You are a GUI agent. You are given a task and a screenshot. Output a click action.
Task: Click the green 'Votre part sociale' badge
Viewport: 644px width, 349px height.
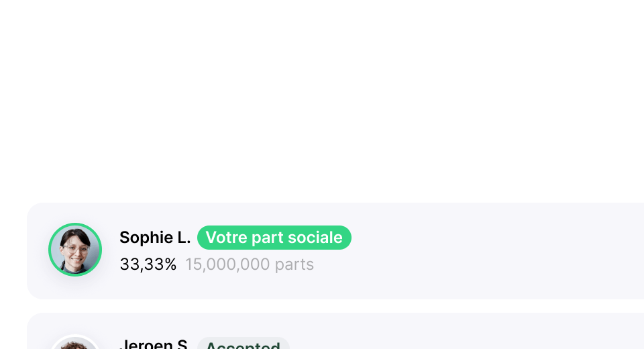[274, 238]
